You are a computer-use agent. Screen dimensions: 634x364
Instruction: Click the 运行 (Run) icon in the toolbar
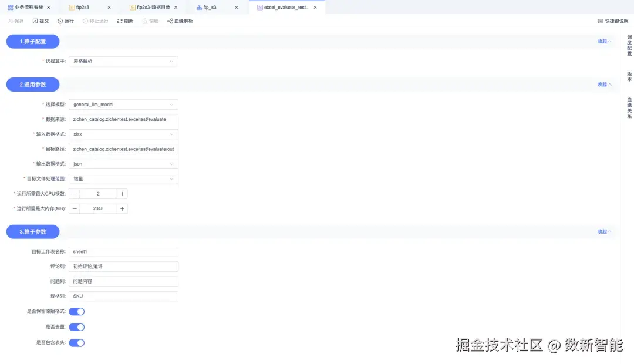(65, 21)
